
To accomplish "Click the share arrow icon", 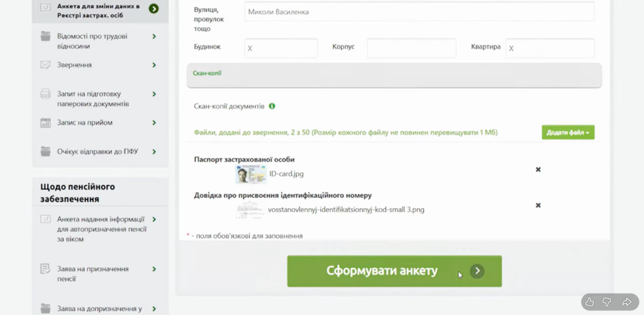I will click(626, 302).
